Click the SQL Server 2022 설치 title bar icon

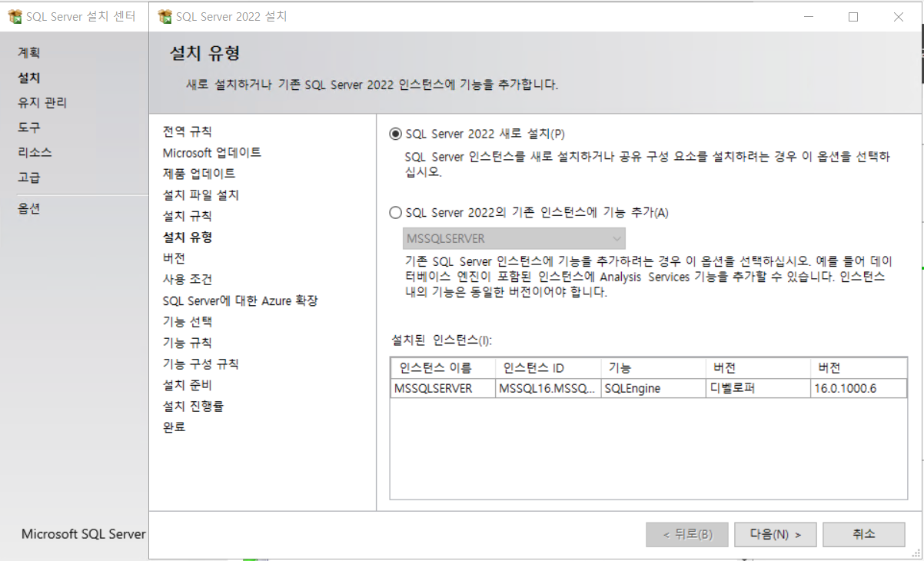click(165, 16)
